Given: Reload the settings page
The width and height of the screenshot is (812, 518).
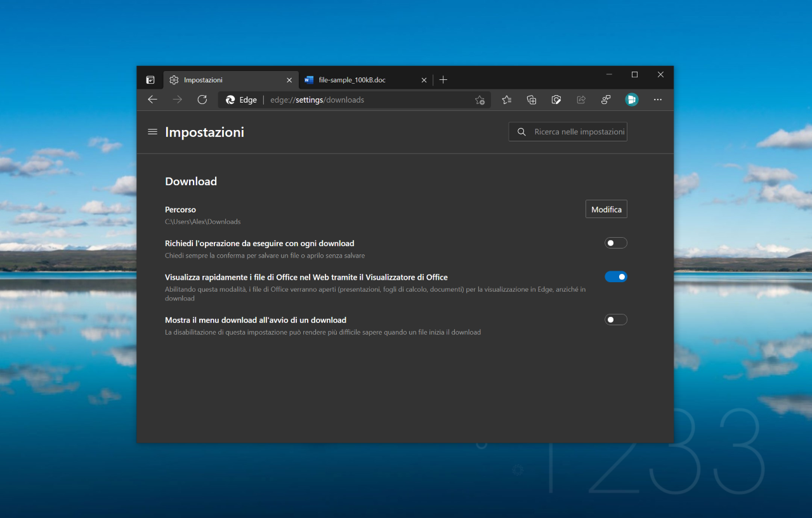Looking at the screenshot, I should pos(202,100).
